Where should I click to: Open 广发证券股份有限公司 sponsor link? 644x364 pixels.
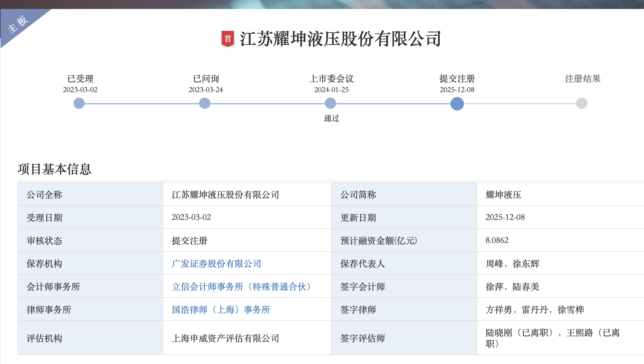point(217,264)
